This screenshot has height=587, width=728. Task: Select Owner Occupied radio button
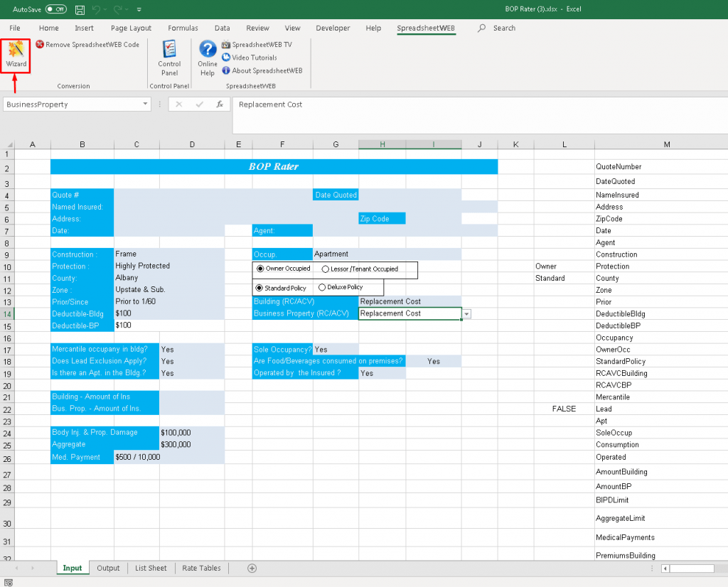[x=260, y=269]
